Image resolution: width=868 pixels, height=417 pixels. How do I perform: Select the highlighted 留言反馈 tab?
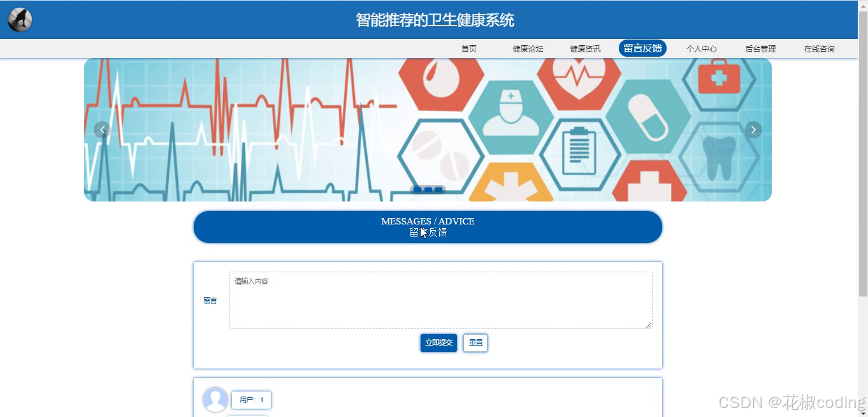tap(642, 48)
